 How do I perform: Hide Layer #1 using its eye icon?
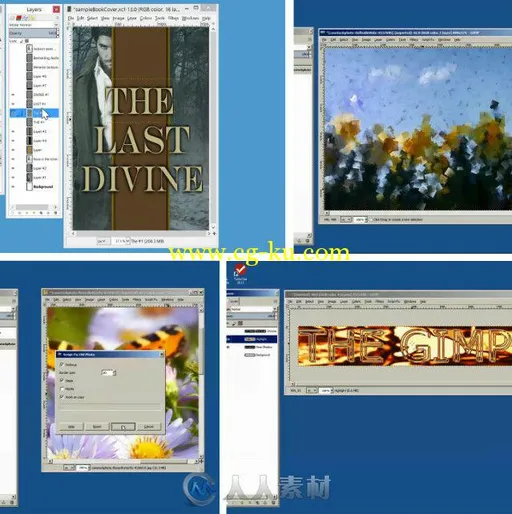coord(13,177)
